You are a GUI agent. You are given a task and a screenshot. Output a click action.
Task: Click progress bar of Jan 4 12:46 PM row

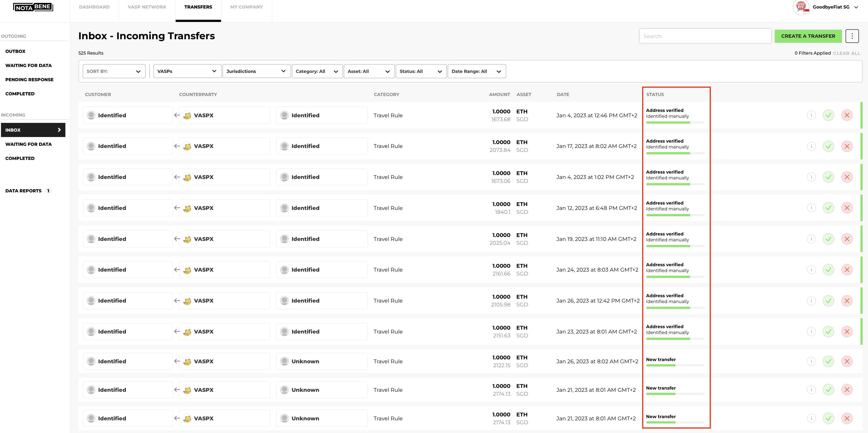click(675, 123)
